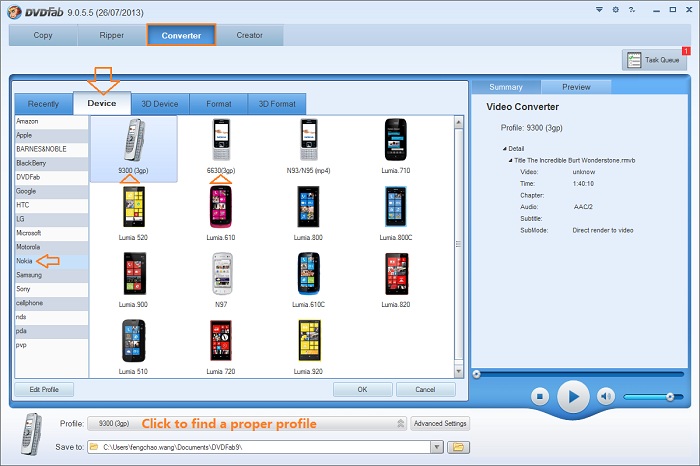Pick the yellow Lumia 920 phone

(x=309, y=341)
